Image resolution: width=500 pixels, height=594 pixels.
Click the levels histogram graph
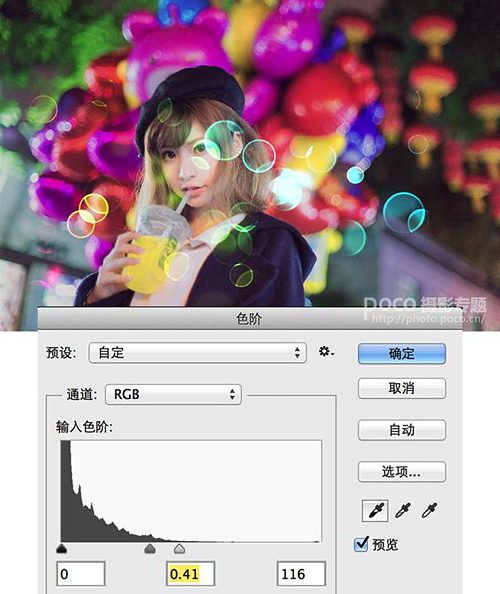pos(191,491)
